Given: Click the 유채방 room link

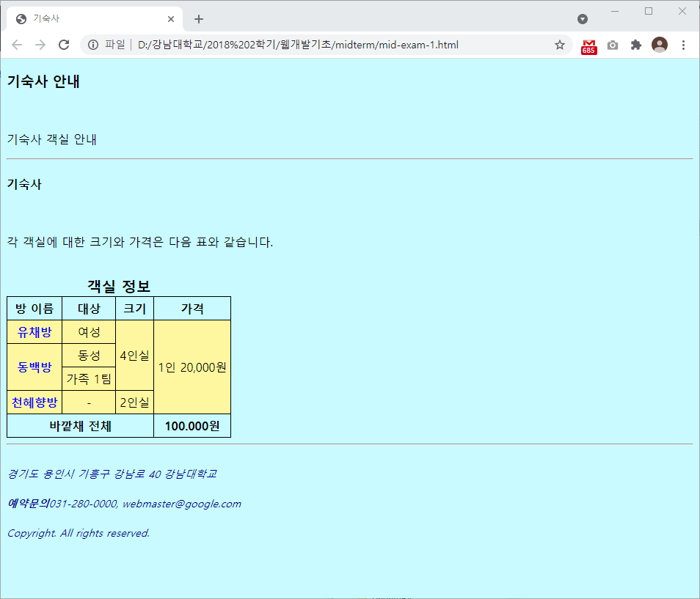Looking at the screenshot, I should (x=34, y=331).
